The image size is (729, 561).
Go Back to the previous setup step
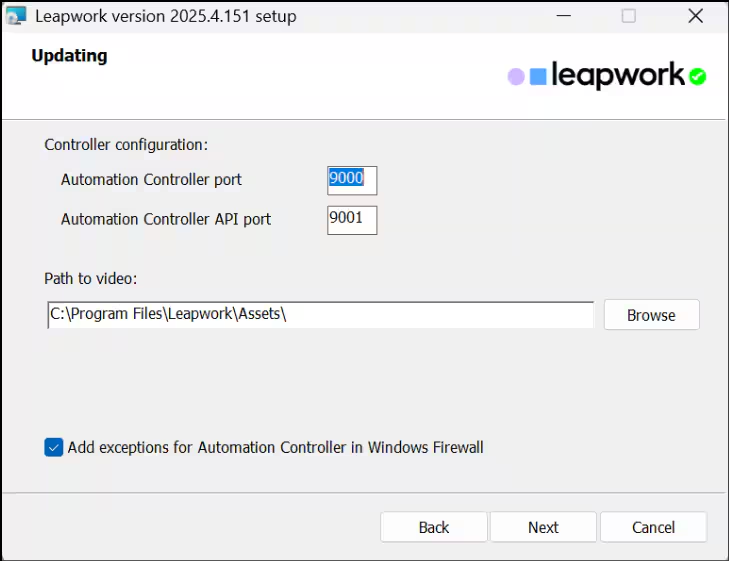pos(434,527)
